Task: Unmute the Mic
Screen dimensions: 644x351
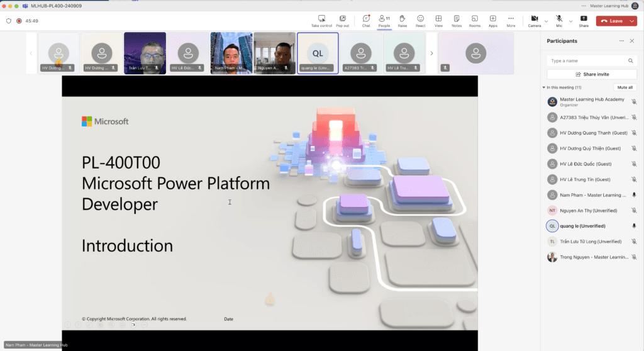Action: pyautogui.click(x=559, y=21)
